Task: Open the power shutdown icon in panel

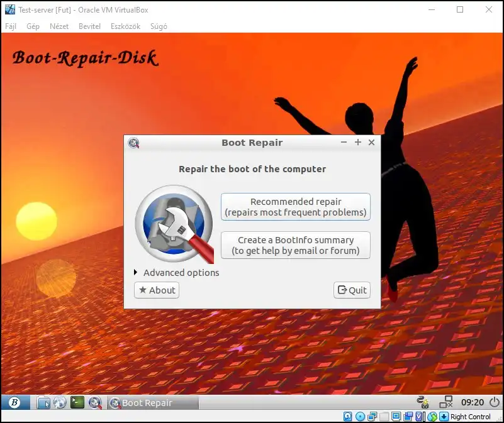Action: pos(495,402)
